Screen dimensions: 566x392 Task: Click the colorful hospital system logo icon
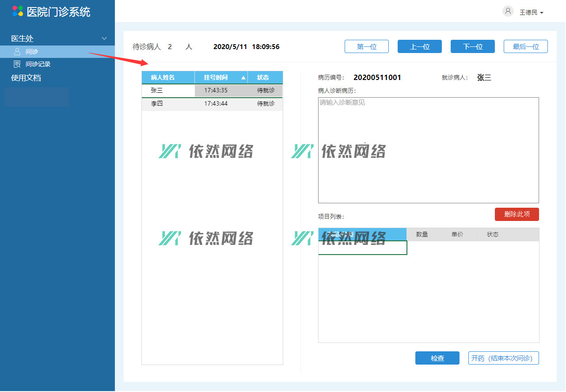(18, 11)
